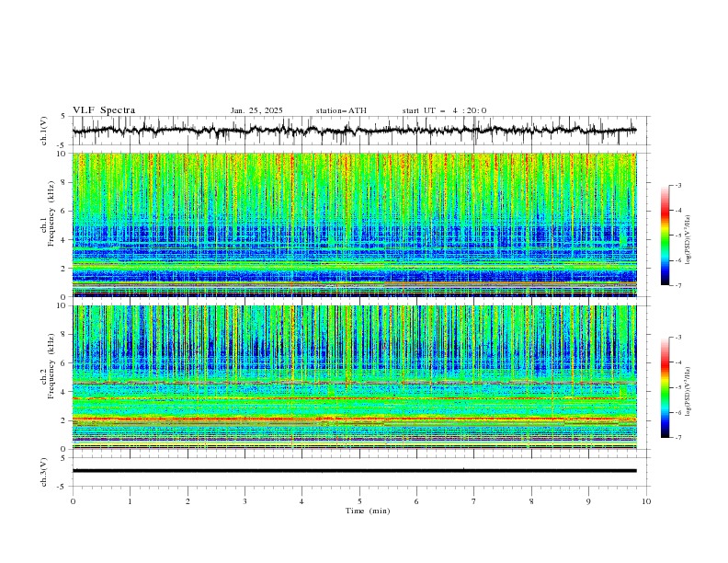Click the "-7" tick on ch.2 colorbar

point(677,438)
